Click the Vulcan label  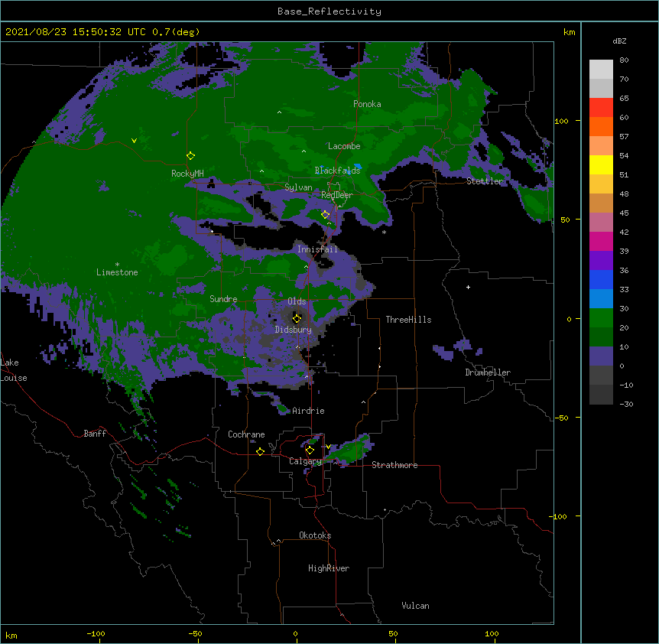coord(415,606)
